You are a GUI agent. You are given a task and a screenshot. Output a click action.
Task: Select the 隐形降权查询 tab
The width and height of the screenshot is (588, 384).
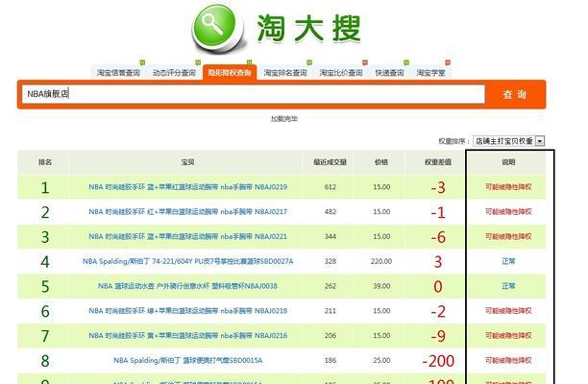point(230,72)
